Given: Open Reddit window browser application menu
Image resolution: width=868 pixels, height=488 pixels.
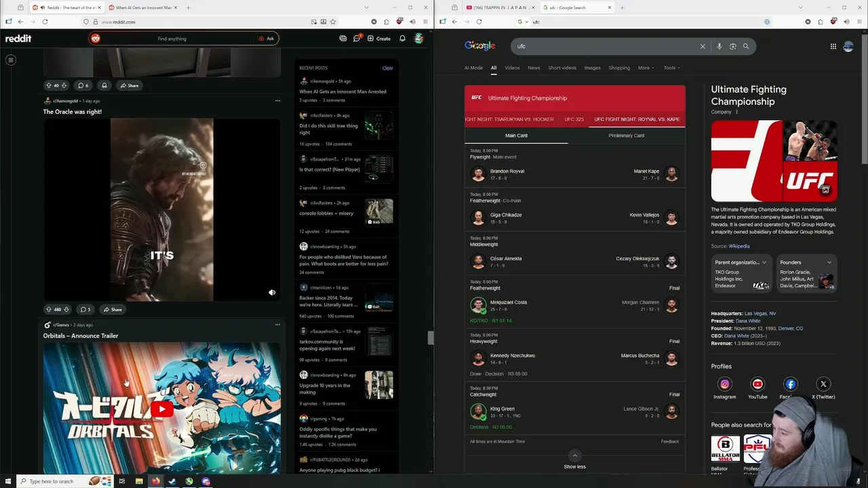Looking at the screenshot, I should coord(425,22).
